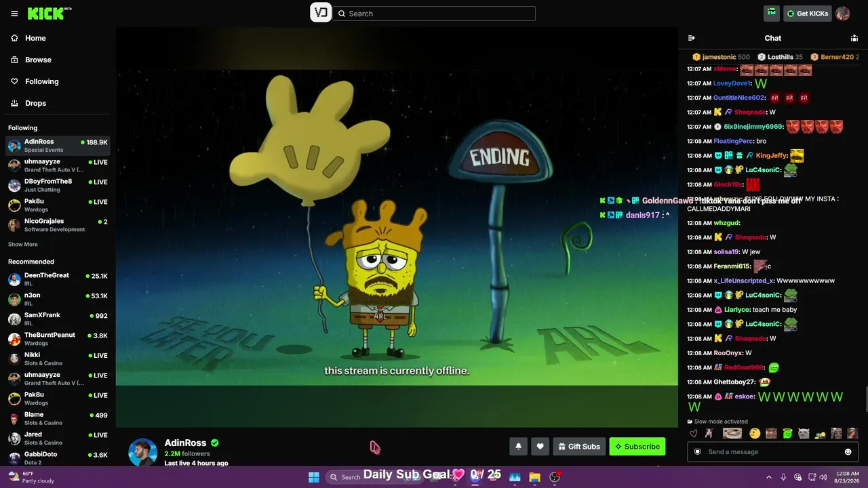This screenshot has height=488, width=868.
Task: Open the Windows Start menu
Action: (314, 477)
